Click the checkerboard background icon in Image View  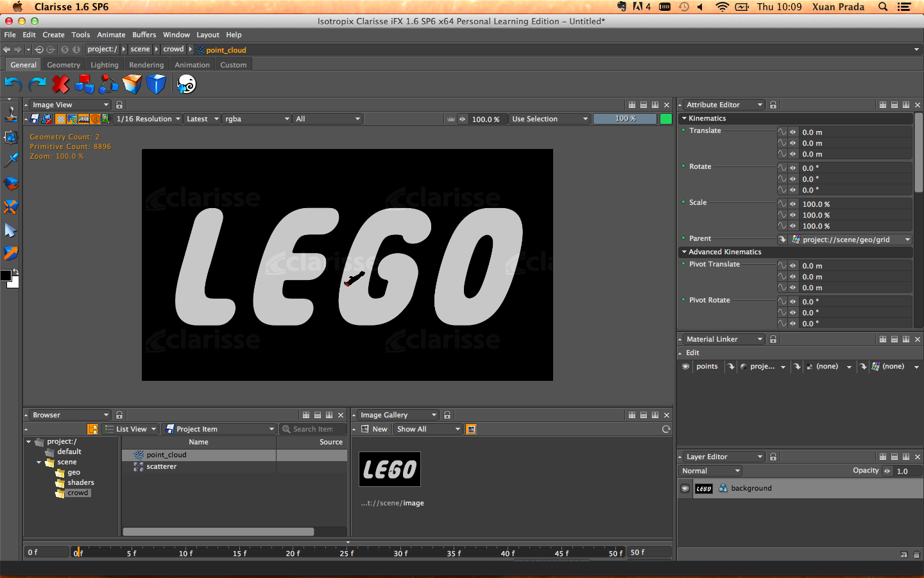[x=60, y=119]
